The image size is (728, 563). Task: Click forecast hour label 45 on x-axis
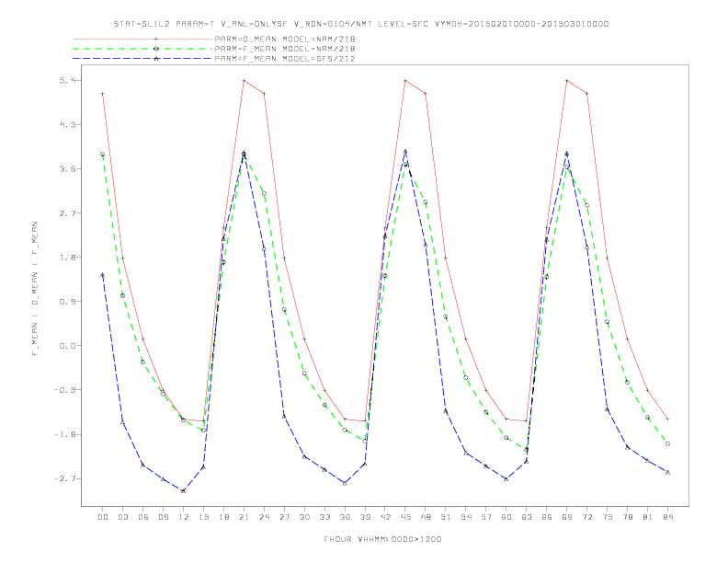click(405, 517)
